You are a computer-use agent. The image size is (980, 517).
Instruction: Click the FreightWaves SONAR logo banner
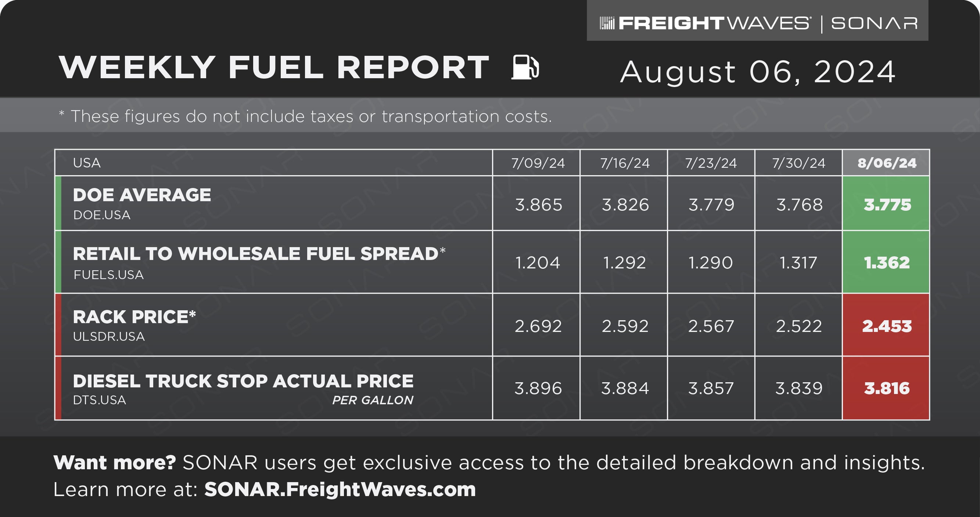757,21
